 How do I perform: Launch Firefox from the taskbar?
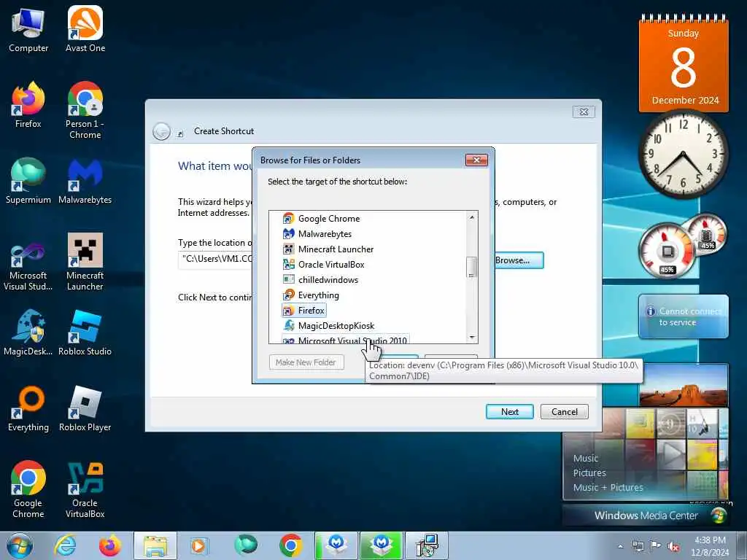click(109, 545)
